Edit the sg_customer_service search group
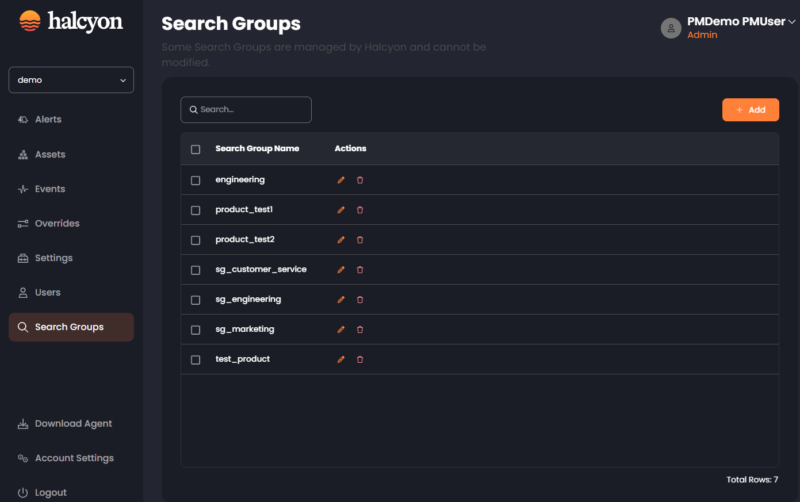This screenshot has height=502, width=800. 341,270
